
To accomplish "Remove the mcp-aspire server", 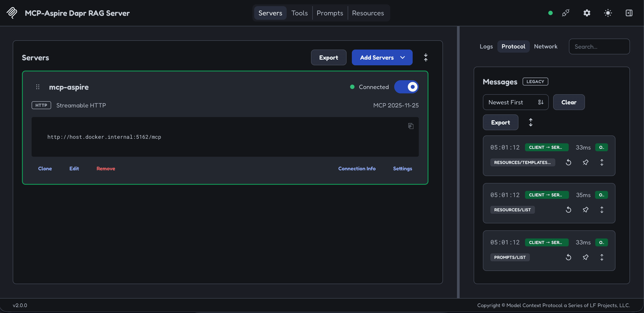I will 106,169.
